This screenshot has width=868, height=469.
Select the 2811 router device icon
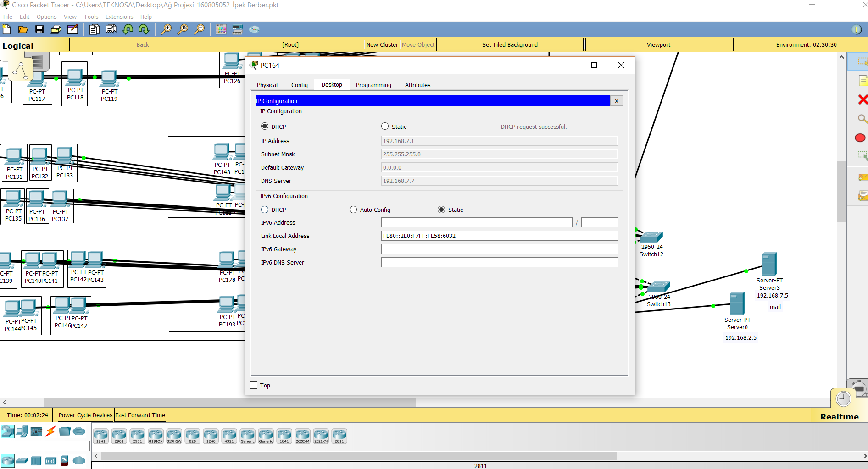tap(339, 436)
